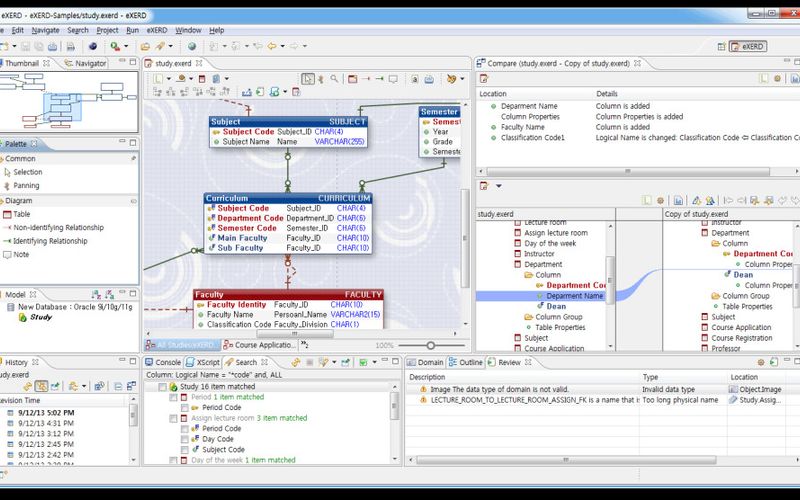
Task: Click the red table icon beside diagram display options
Action: pos(202,79)
